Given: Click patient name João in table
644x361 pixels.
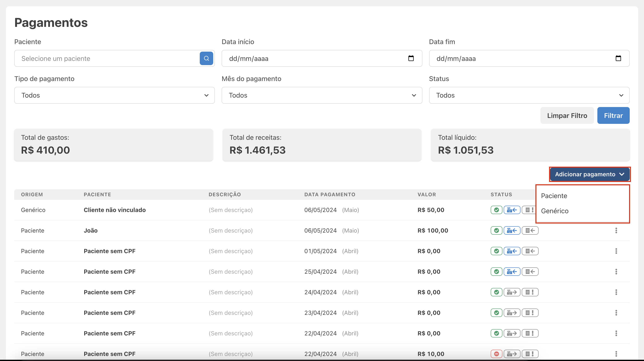Looking at the screenshot, I should coord(91,230).
